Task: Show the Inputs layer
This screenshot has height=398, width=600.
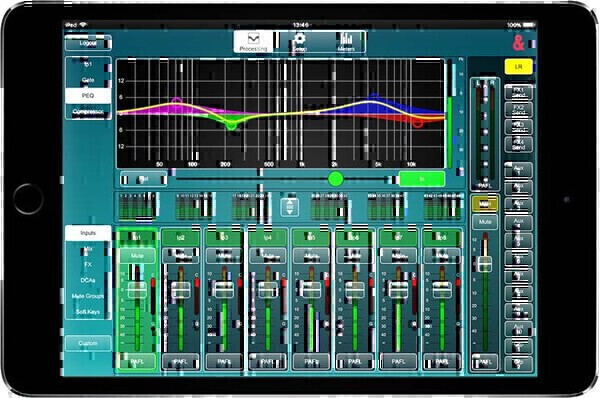Action: [x=88, y=233]
